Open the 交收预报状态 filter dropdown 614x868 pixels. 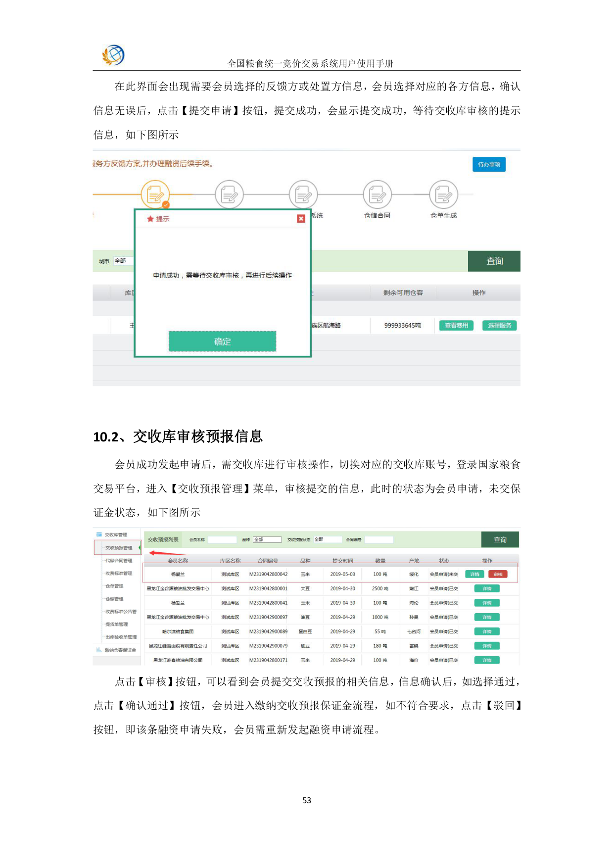tap(328, 539)
